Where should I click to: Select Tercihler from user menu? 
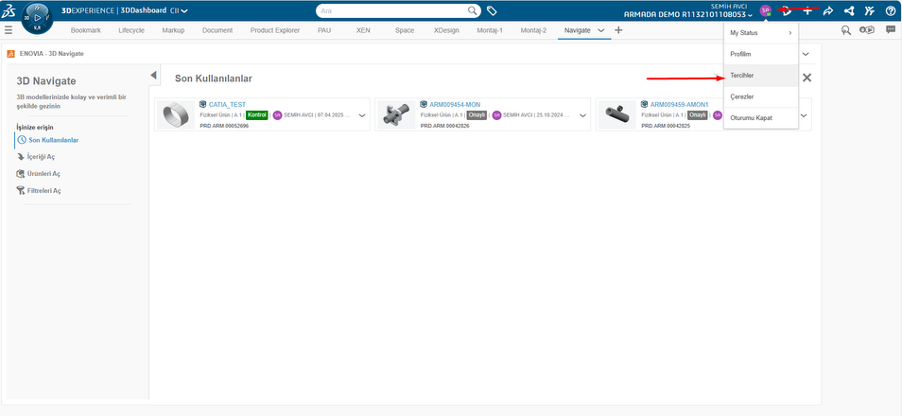click(x=761, y=75)
